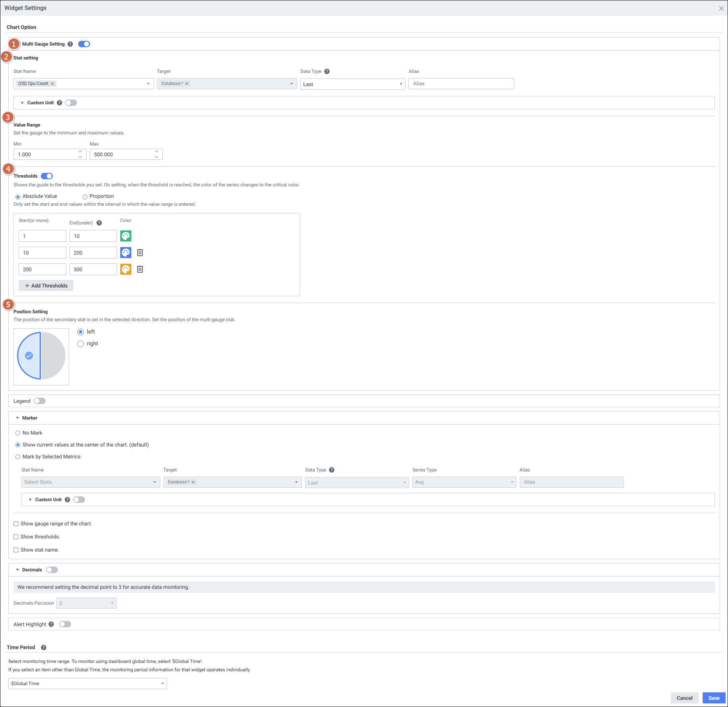728x707 pixels.
Task: Turn off the Multi Gauge Setting toggle
Action: pyautogui.click(x=84, y=44)
